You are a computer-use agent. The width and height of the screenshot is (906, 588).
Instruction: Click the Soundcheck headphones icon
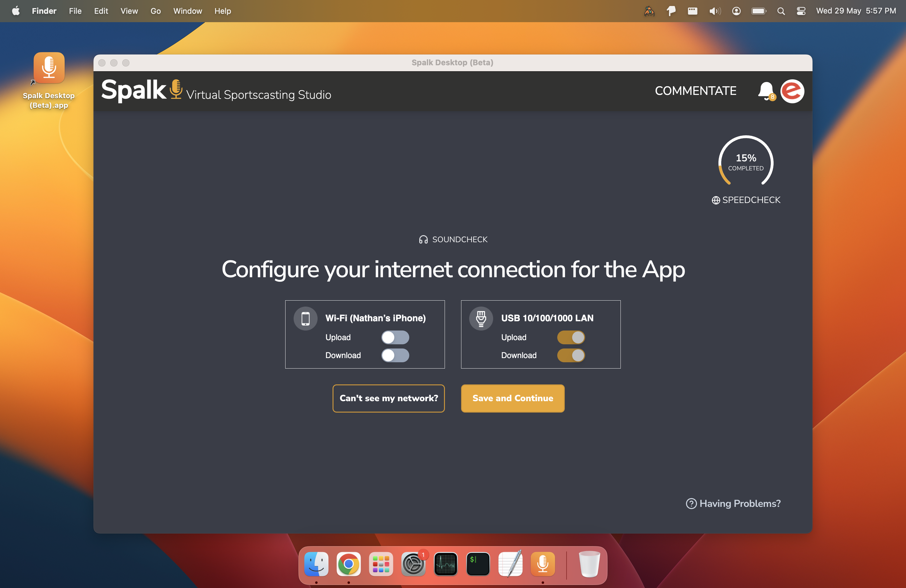(x=423, y=240)
